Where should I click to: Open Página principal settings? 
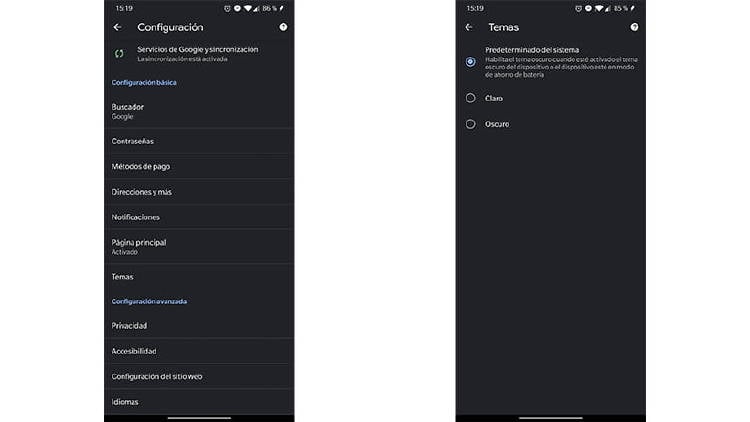pos(199,246)
